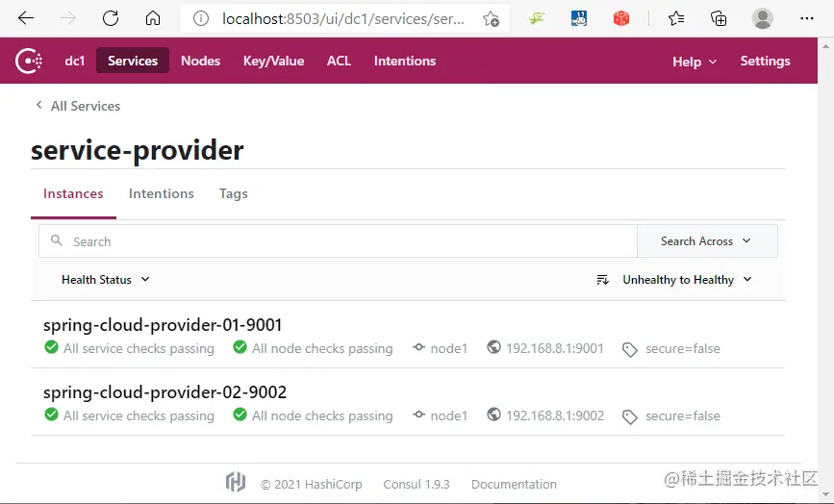Click the browser back arrow
This screenshot has height=504, width=834.
[x=26, y=18]
